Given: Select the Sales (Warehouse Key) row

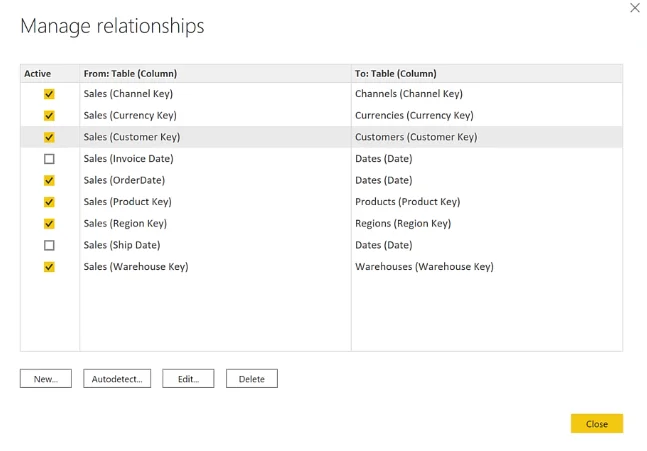Looking at the screenshot, I should (x=321, y=267).
